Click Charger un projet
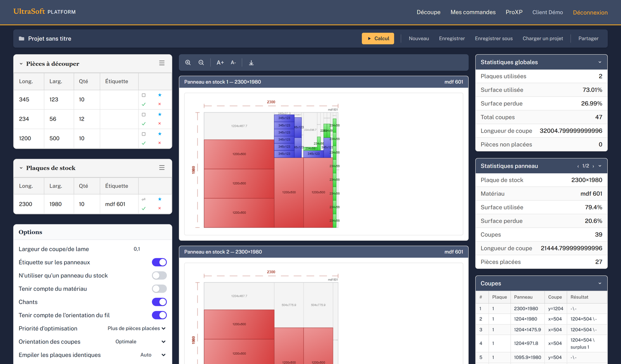This screenshot has width=621, height=364. tap(543, 38)
